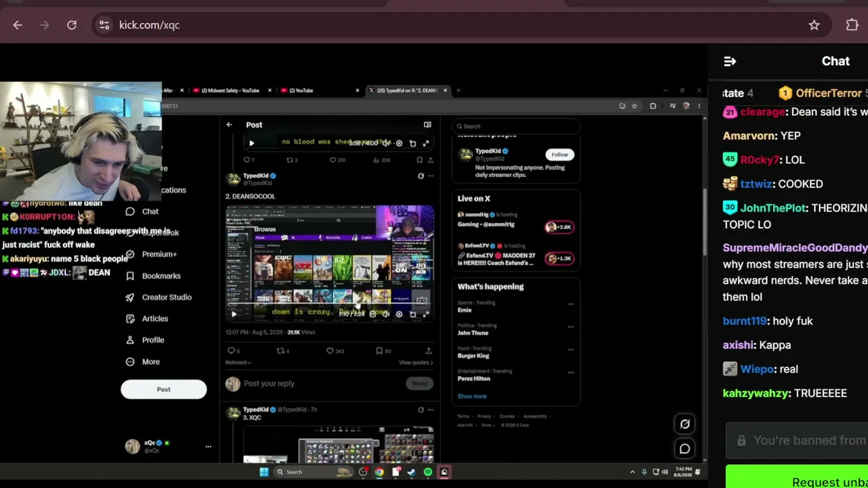Open options menu for John Thune trend
Image resolution: width=868 pixels, height=488 pixels.
[570, 327]
